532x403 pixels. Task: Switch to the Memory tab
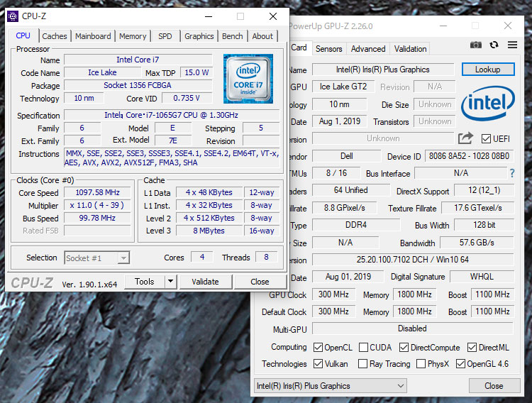point(133,36)
